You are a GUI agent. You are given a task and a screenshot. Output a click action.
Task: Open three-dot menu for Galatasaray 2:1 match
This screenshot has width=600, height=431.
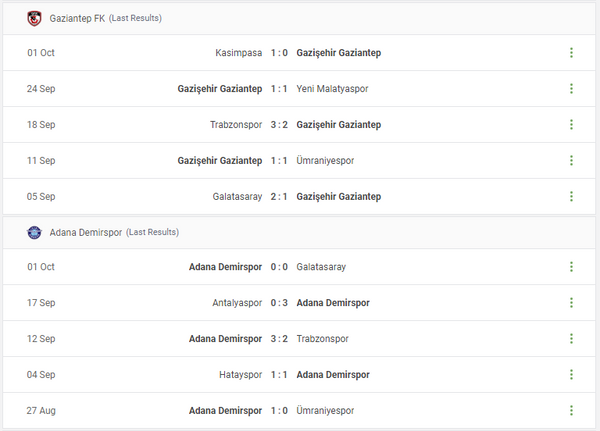coord(571,197)
